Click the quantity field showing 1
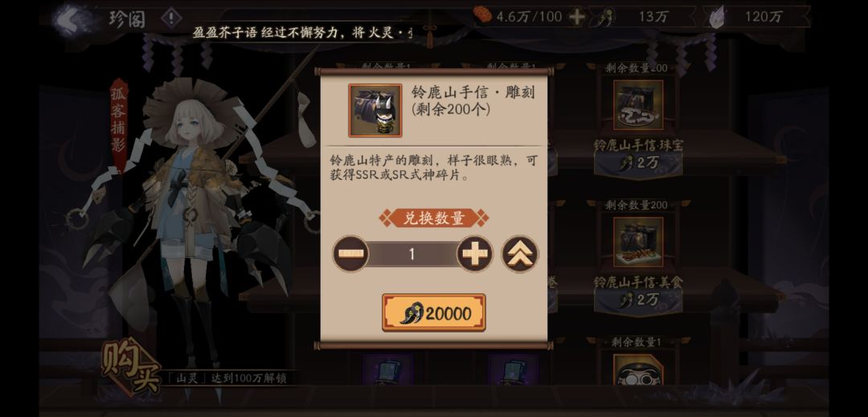 click(412, 254)
